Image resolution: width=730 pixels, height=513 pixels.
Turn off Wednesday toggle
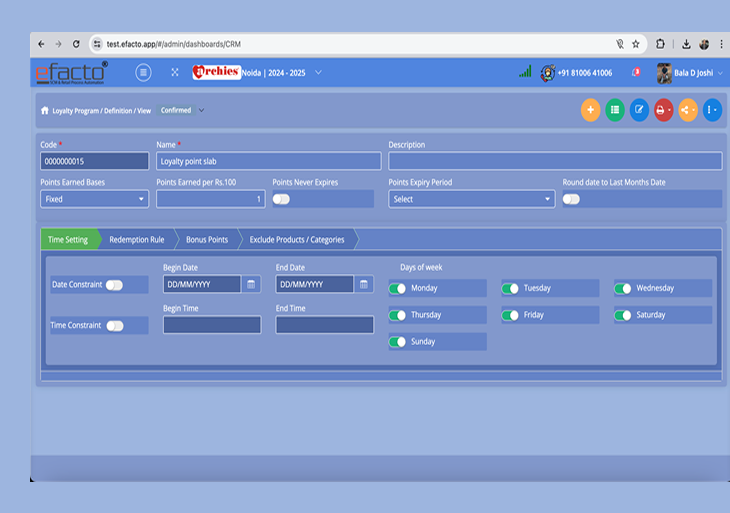point(623,289)
